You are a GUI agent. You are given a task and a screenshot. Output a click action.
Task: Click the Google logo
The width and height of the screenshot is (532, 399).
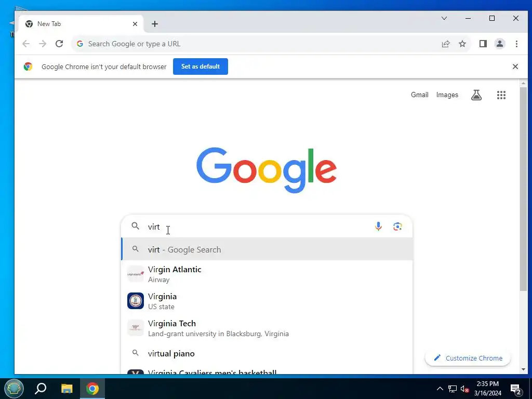tap(267, 170)
